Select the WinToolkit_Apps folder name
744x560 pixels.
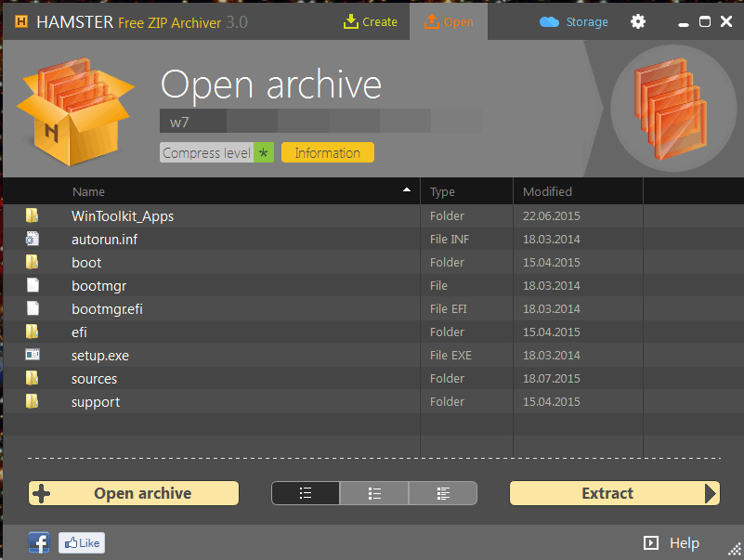pos(123,216)
